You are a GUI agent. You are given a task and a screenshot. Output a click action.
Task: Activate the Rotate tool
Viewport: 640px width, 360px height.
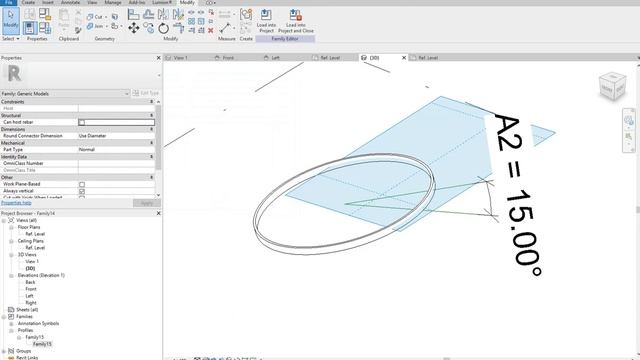[163, 28]
